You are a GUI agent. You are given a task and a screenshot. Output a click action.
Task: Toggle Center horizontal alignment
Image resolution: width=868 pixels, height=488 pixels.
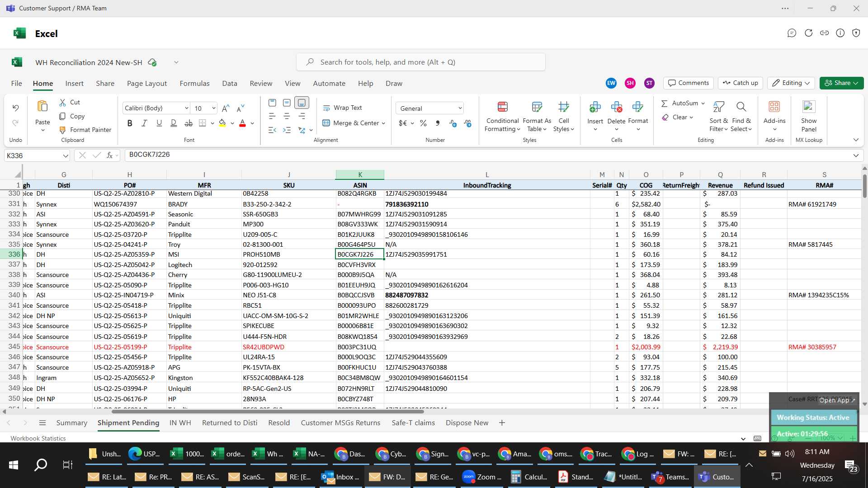tap(287, 117)
